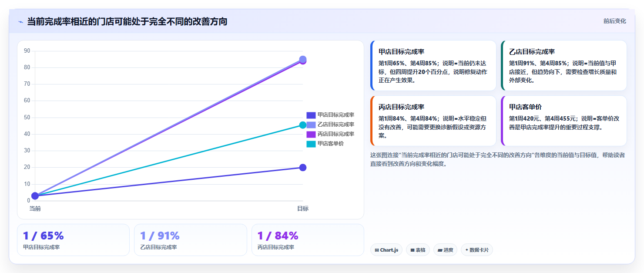Screen dimensions: 644x273
Task: Click the 甲店客单价 legend color swatch
Action: tap(311, 144)
